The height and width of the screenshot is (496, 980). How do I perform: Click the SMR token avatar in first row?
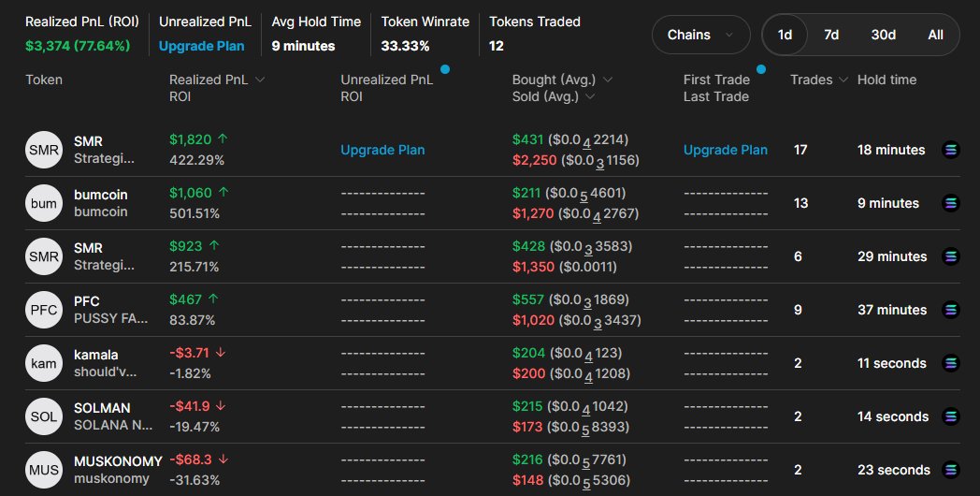coord(44,150)
